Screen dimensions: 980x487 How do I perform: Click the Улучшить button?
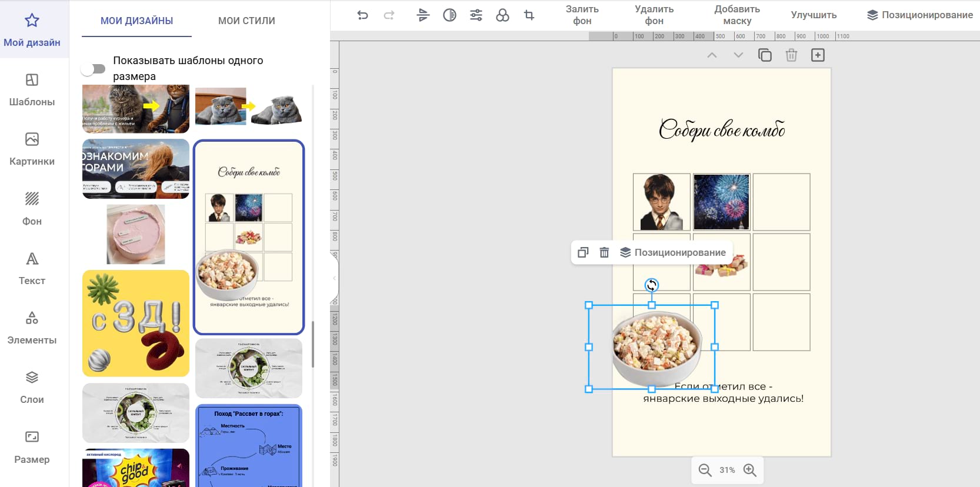814,15
